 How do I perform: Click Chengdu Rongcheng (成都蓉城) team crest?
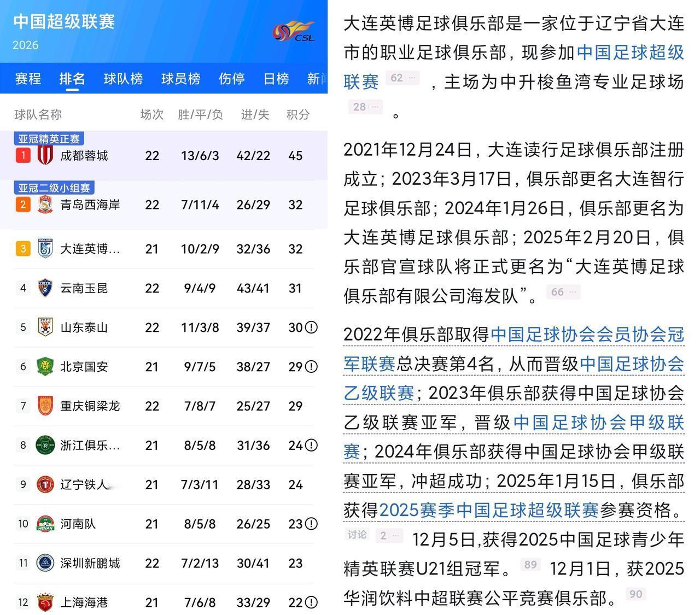pyautogui.click(x=45, y=155)
